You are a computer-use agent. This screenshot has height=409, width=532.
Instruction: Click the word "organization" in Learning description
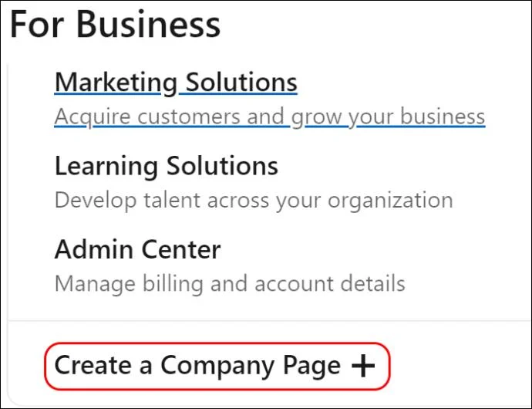[390, 200]
